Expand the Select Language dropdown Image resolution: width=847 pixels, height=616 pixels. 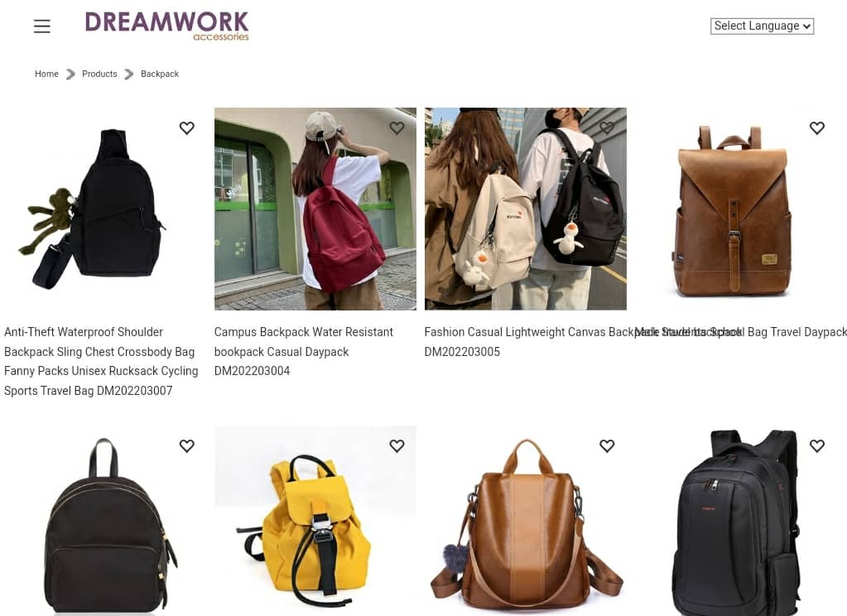[x=763, y=26]
